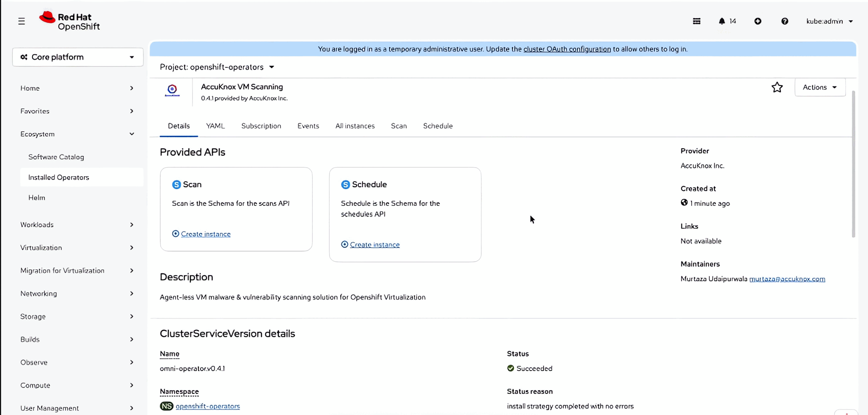
Task: Open the Actions dropdown
Action: 820,87
